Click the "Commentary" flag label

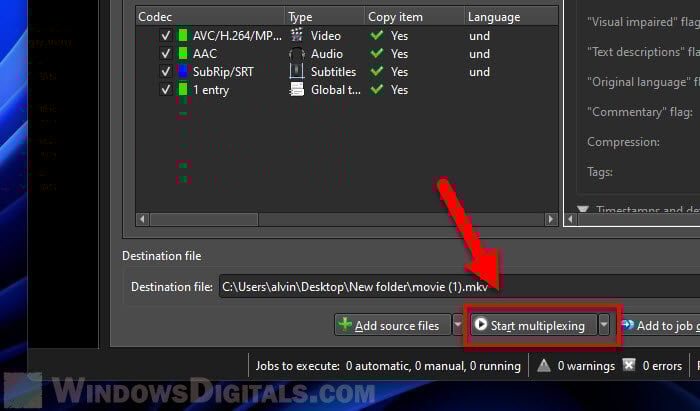[640, 112]
